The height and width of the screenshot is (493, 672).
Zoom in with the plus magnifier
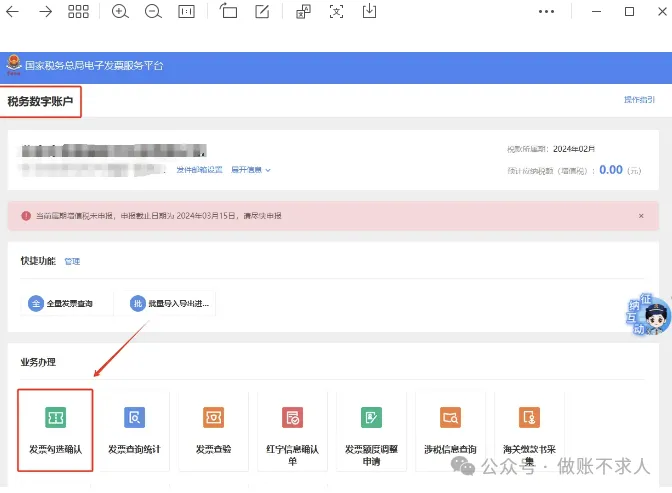pos(120,12)
